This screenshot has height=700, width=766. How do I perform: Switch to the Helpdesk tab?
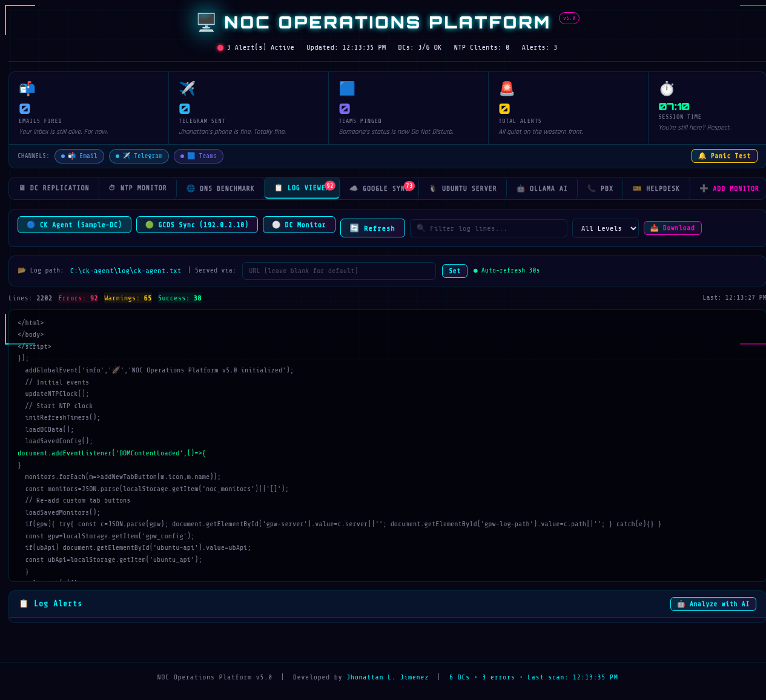coord(656,188)
